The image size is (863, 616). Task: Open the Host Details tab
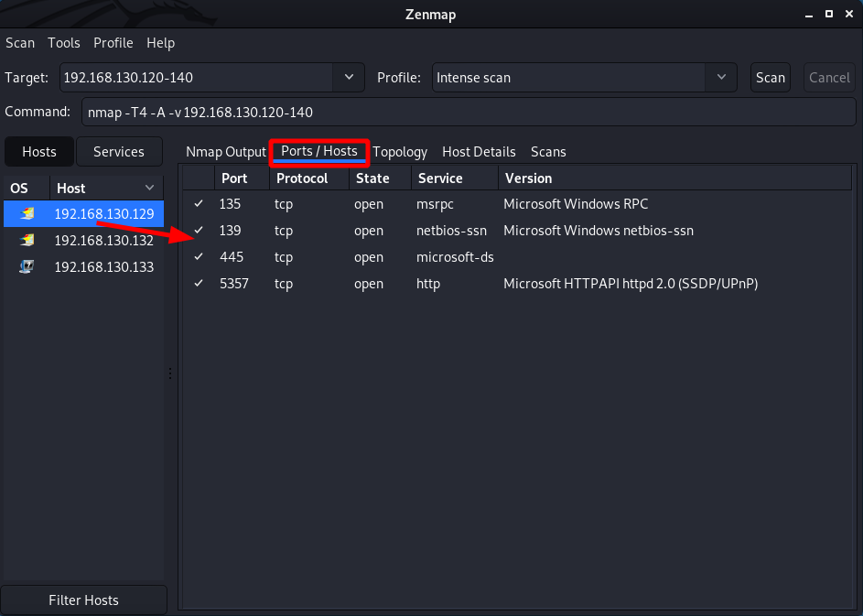pos(479,152)
